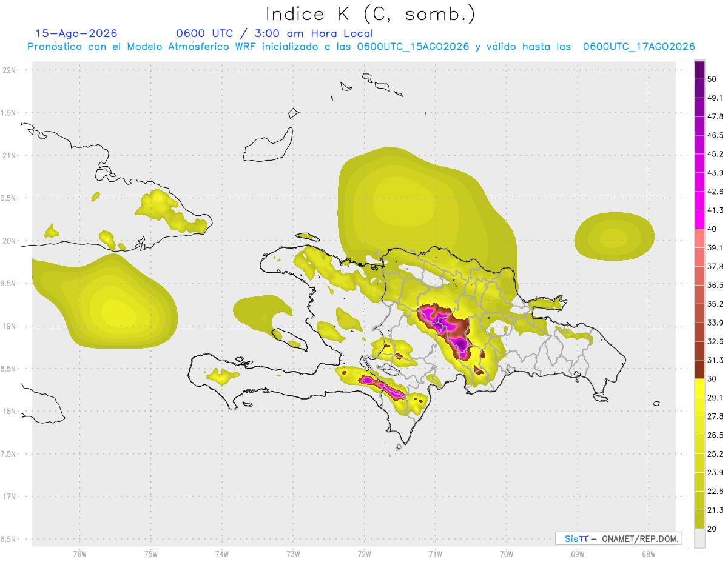Image resolution: width=728 pixels, height=562 pixels.
Task: Click the '76W' longitude label
Action: click(79, 554)
